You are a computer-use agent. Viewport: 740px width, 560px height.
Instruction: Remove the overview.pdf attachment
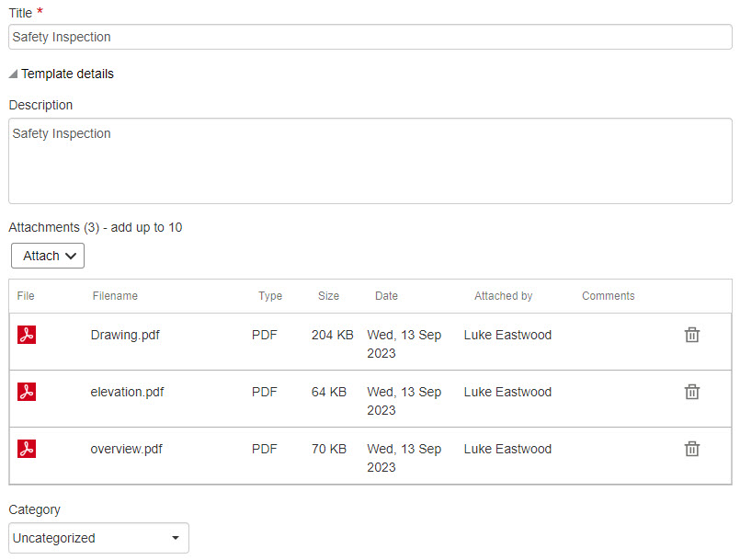692,449
